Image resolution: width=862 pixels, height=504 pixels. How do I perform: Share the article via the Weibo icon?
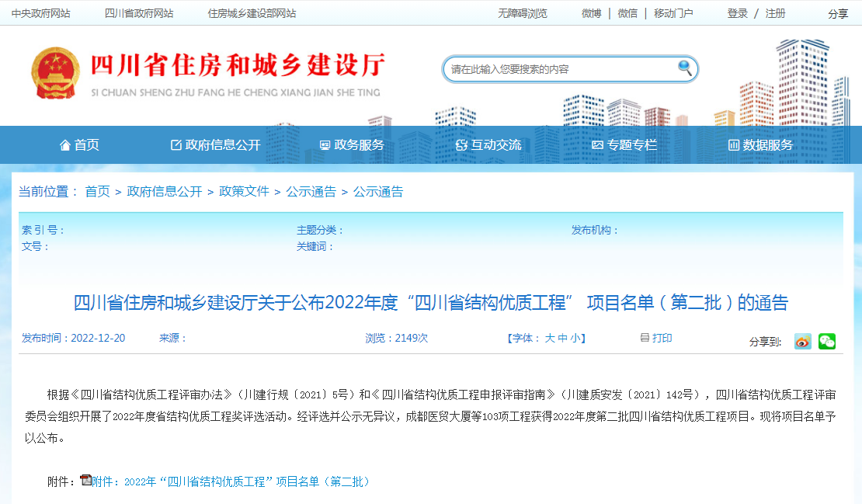point(803,340)
